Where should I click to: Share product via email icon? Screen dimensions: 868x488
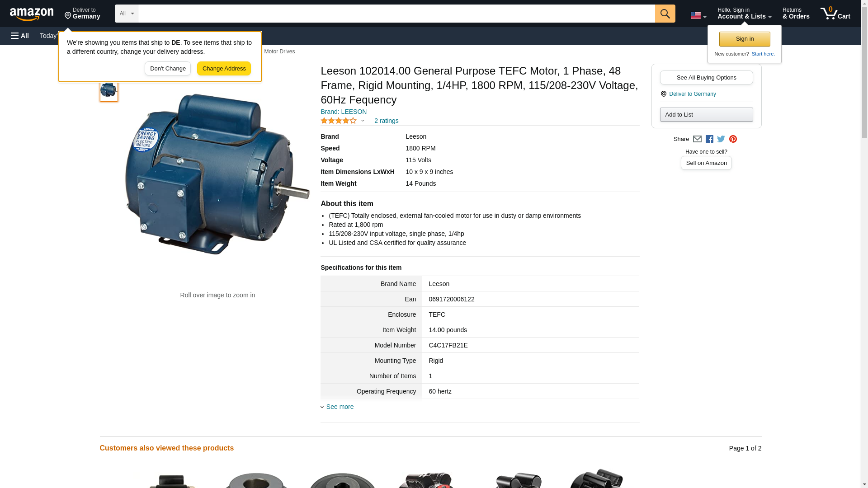coord(697,139)
